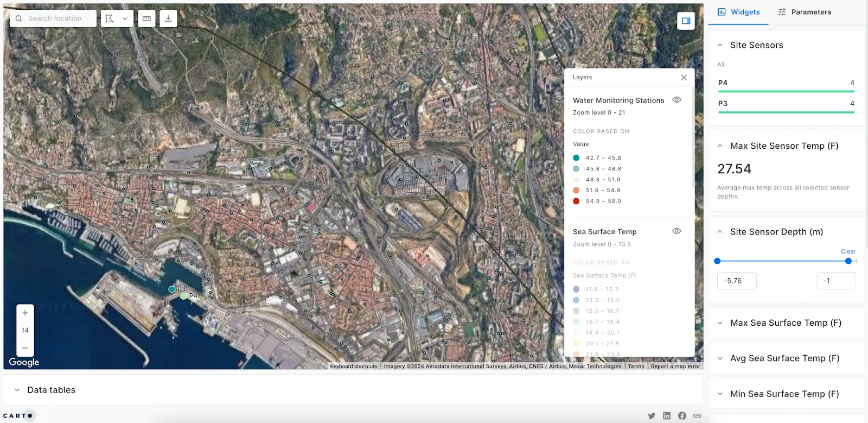Click Report a map error link
The height and width of the screenshot is (423, 868).
[x=675, y=367]
